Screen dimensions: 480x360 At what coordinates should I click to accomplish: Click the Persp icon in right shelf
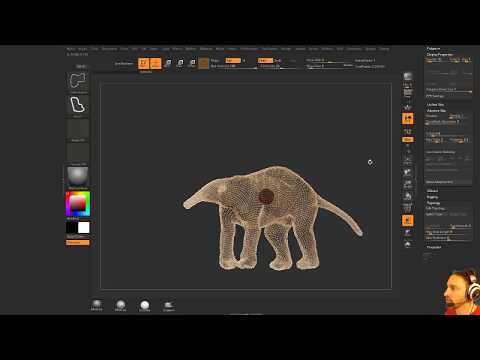[x=407, y=107]
